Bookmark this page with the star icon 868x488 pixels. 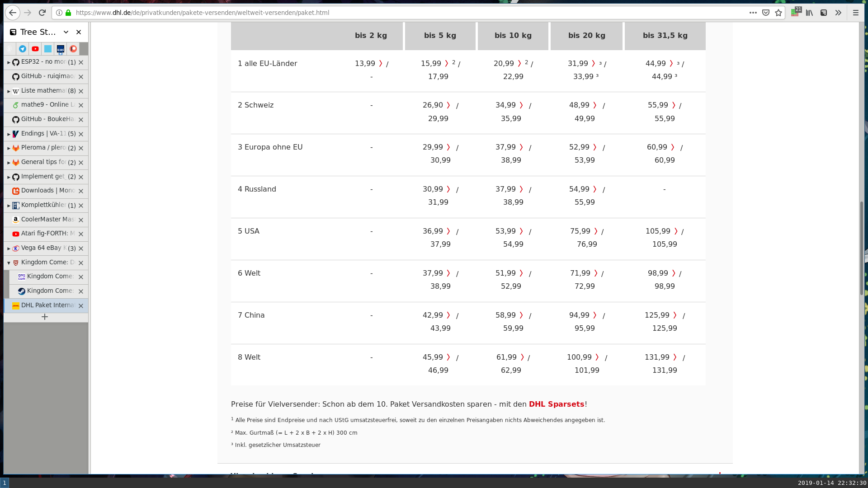click(x=778, y=13)
